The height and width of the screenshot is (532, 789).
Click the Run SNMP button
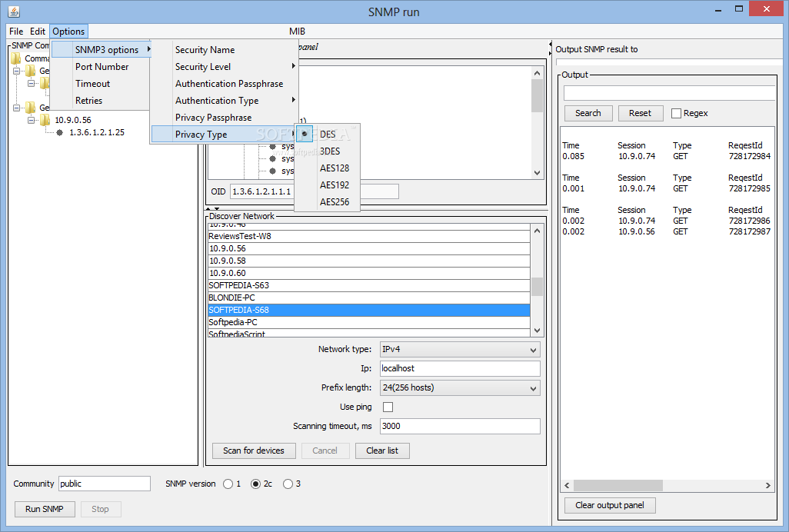pyautogui.click(x=45, y=509)
